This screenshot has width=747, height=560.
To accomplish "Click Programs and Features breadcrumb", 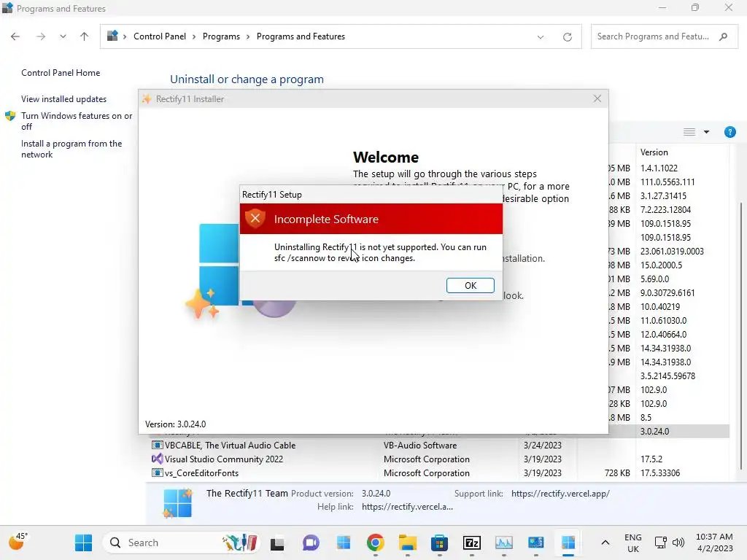I will 301,36.
